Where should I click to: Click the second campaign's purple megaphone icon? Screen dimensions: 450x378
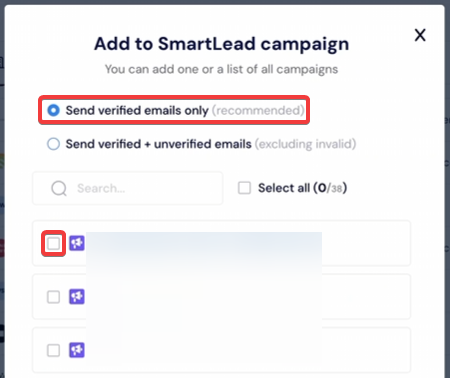click(77, 296)
